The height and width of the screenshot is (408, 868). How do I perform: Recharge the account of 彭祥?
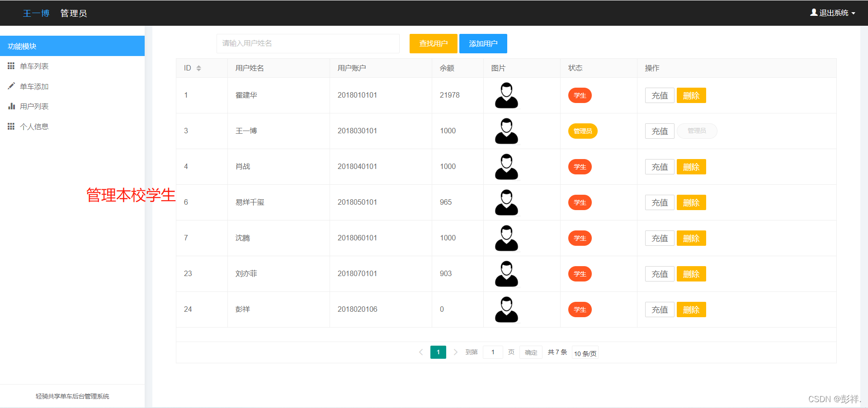tap(660, 310)
